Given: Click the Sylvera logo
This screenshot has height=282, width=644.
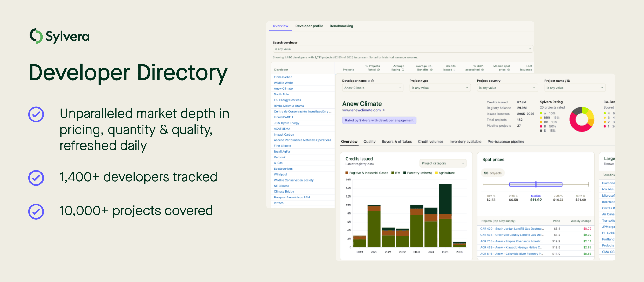Looking at the screenshot, I should 59,36.
